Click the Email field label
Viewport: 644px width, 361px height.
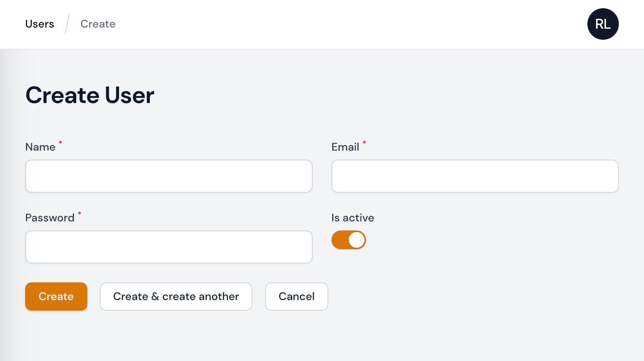(x=346, y=147)
